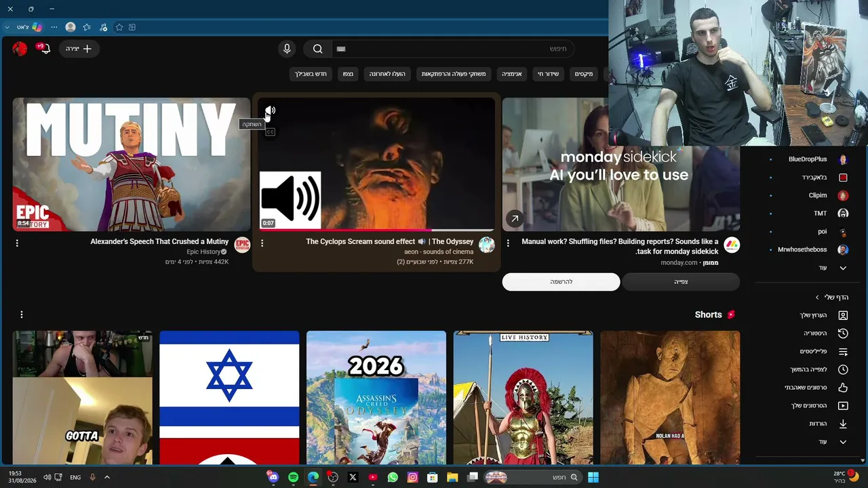Open more options for Cyclops Scream video
Image resolution: width=868 pixels, height=488 pixels.
[x=262, y=243]
